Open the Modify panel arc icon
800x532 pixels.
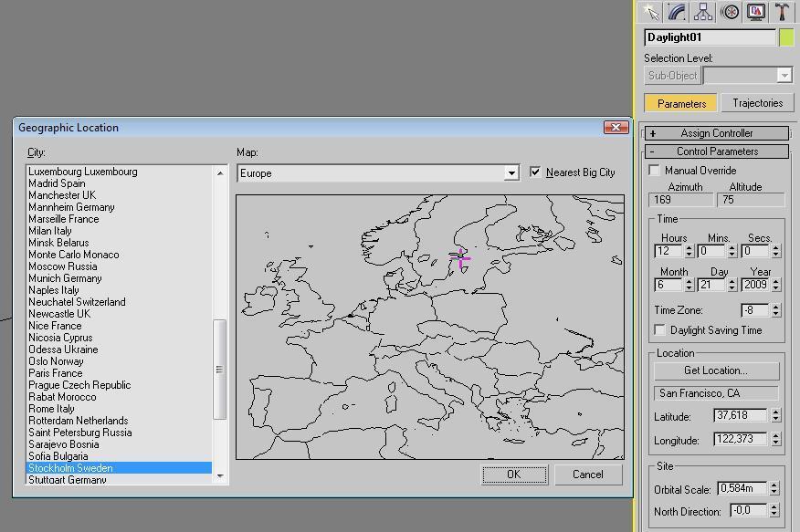[677, 12]
